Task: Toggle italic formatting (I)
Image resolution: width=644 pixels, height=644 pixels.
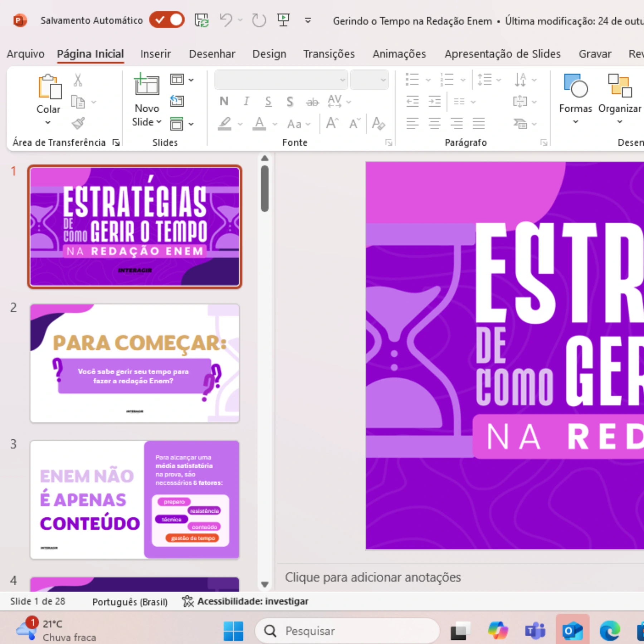Action: click(246, 102)
